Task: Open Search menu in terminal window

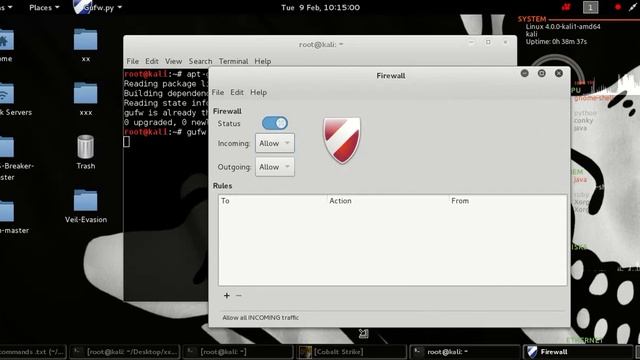Action: 200,61
